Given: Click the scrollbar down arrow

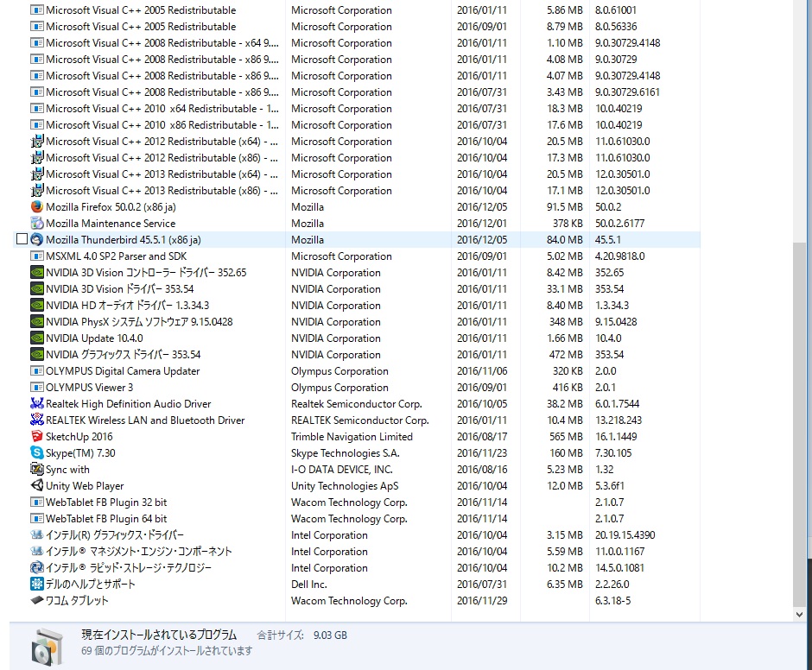Looking at the screenshot, I should pyautogui.click(x=799, y=615).
